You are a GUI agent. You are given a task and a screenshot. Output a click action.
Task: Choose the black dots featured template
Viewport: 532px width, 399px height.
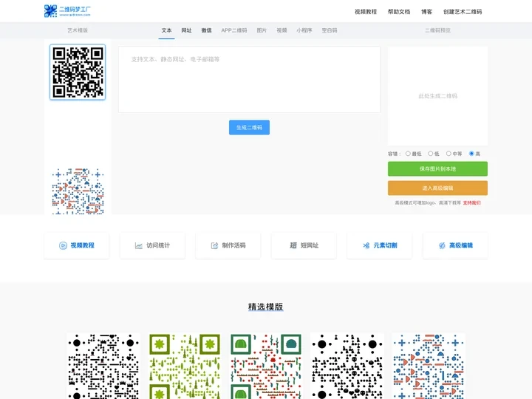[x=103, y=366]
